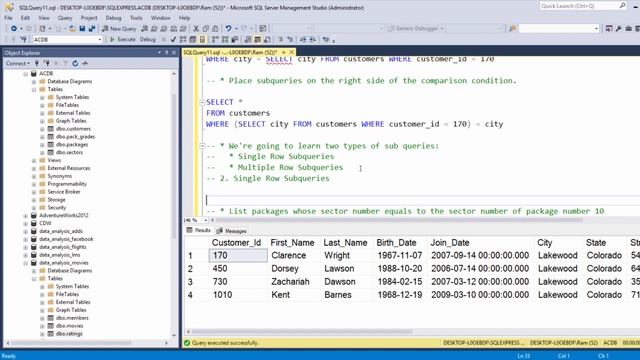640x360 pixels.
Task: Click the Object Explorer disconnect plug icon
Action: [47, 63]
